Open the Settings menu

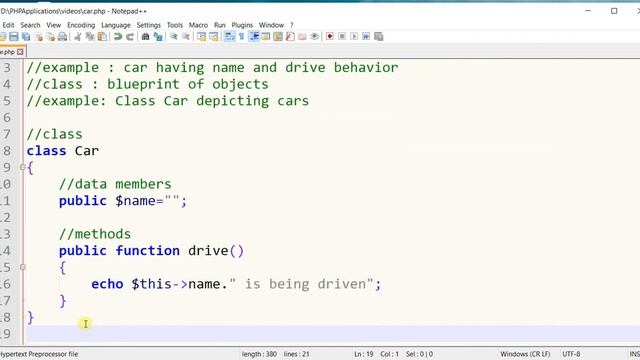coord(149,25)
